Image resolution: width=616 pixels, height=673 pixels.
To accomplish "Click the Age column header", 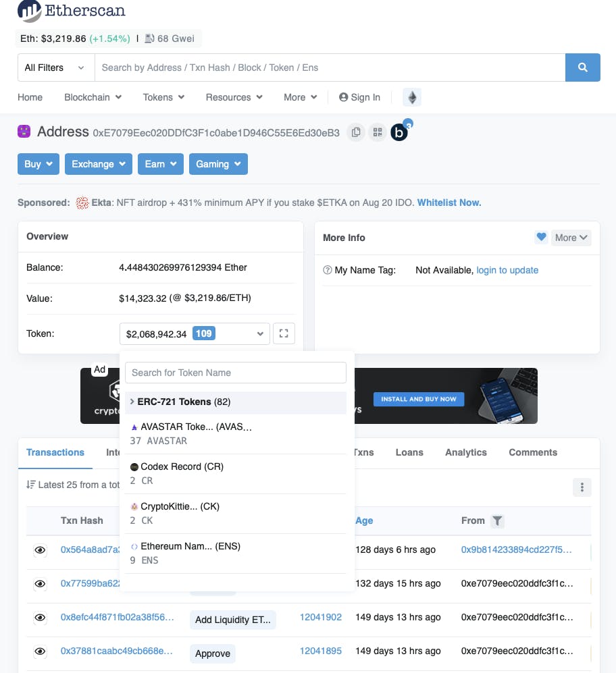I will 364,520.
